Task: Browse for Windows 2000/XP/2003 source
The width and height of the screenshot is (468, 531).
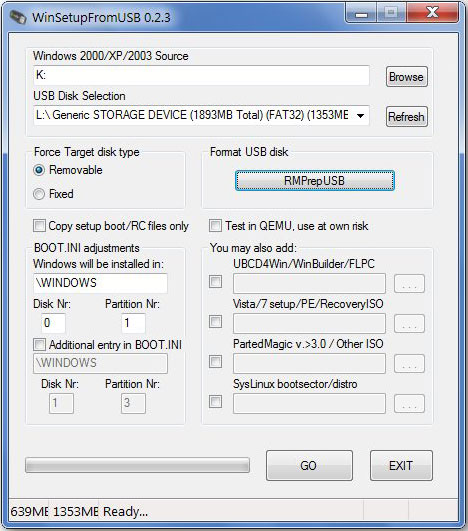Action: pos(406,77)
